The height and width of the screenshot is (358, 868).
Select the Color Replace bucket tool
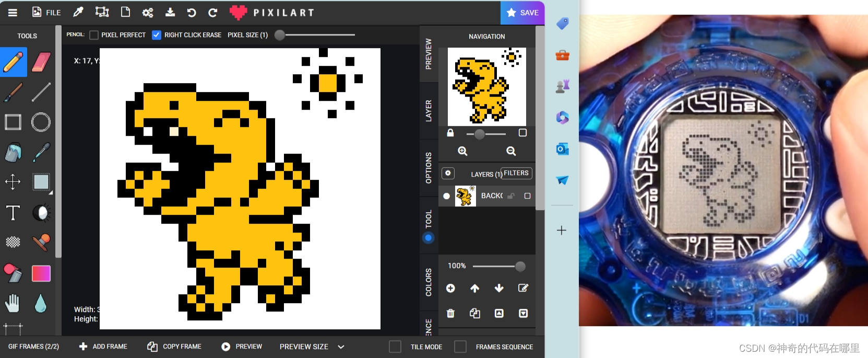tap(13, 273)
